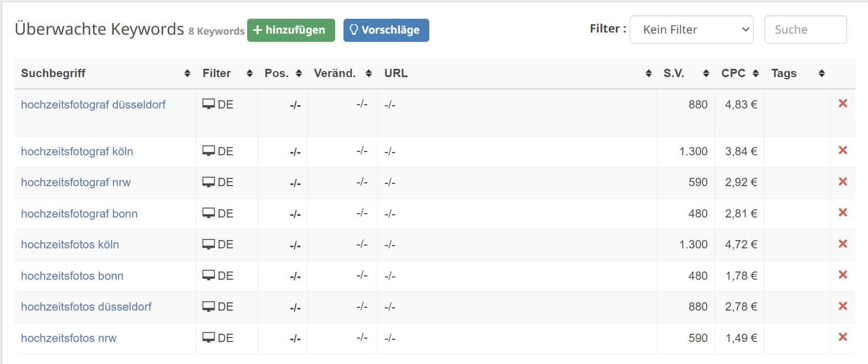The image size is (868, 364).
Task: Delete the hochzeitsfotograf düsseldorf keyword with red X
Action: pos(842,104)
